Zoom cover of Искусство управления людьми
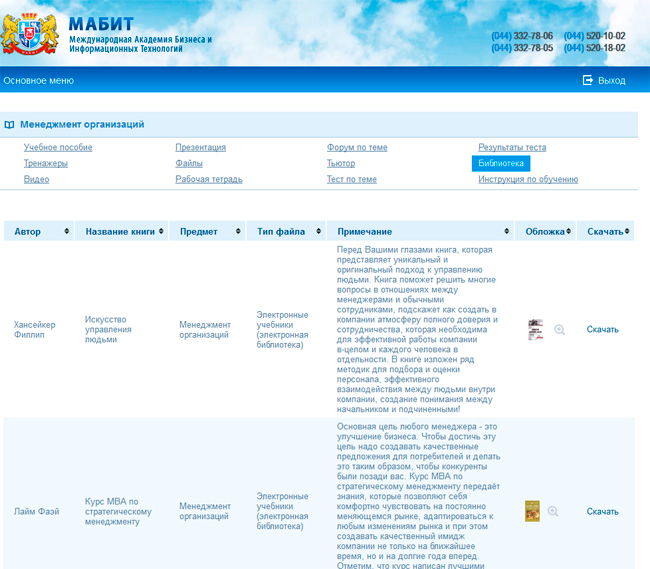Image resolution: width=650 pixels, height=569 pixels. click(559, 330)
